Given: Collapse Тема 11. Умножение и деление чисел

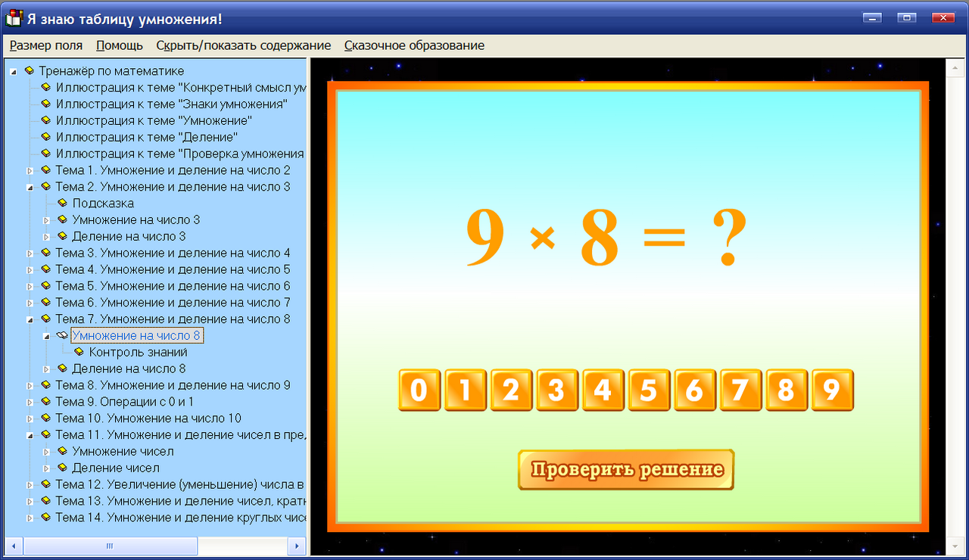Looking at the screenshot, I should (x=30, y=435).
